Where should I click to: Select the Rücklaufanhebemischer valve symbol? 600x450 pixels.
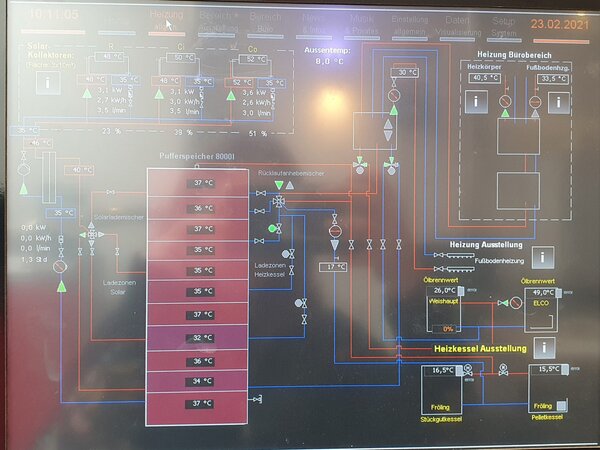click(278, 201)
